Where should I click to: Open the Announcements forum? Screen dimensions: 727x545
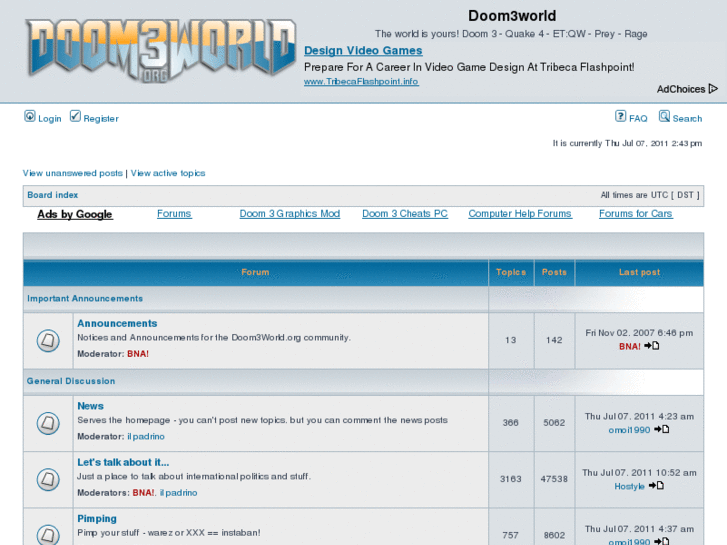pos(117,323)
